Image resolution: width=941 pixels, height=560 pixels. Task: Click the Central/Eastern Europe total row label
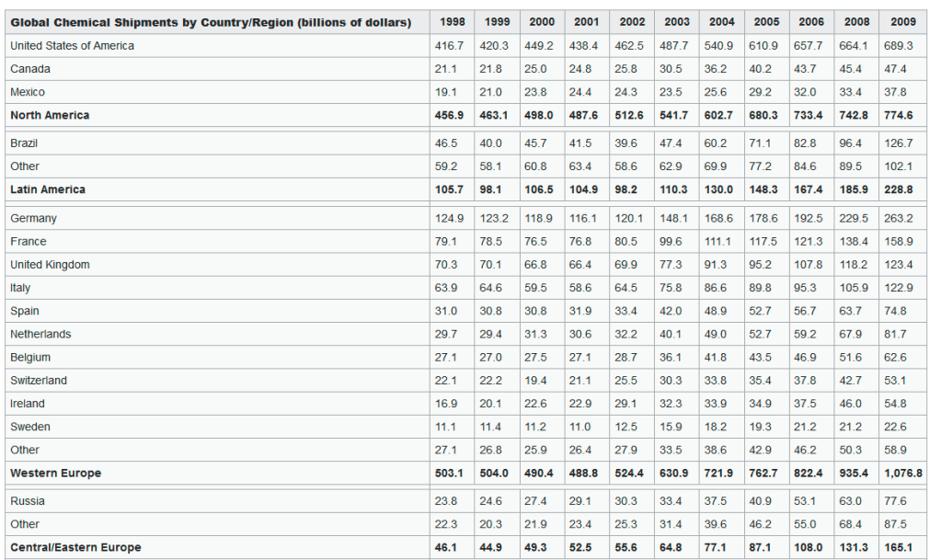pos(75,547)
